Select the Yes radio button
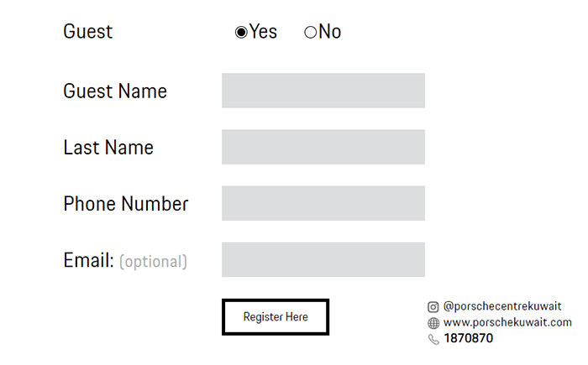 coord(241,33)
